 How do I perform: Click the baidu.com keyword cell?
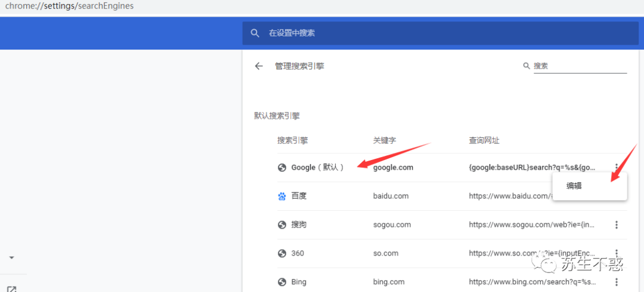(391, 196)
